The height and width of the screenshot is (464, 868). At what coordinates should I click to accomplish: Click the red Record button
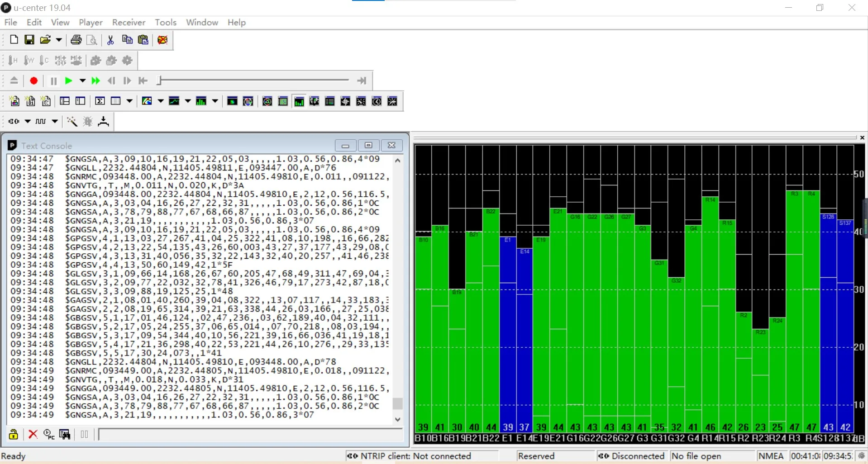[33, 81]
